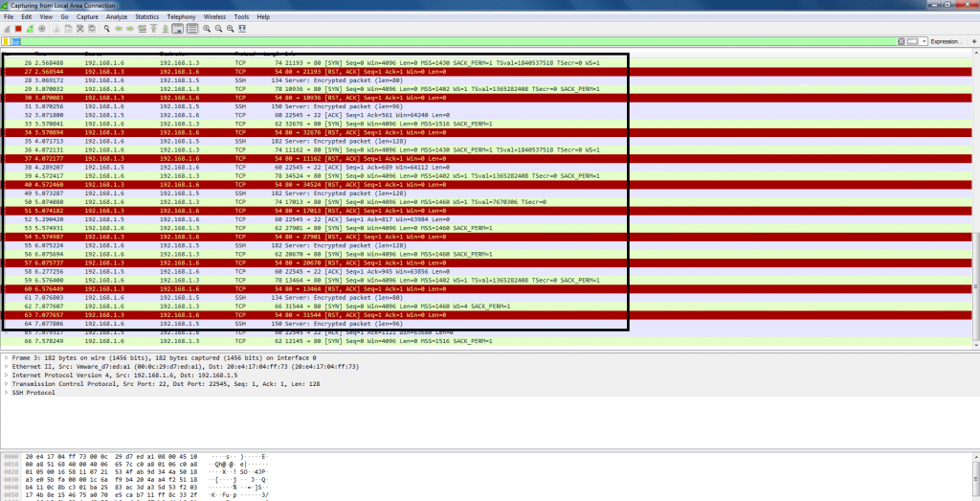Click the Go to specified packet icon

click(142, 29)
